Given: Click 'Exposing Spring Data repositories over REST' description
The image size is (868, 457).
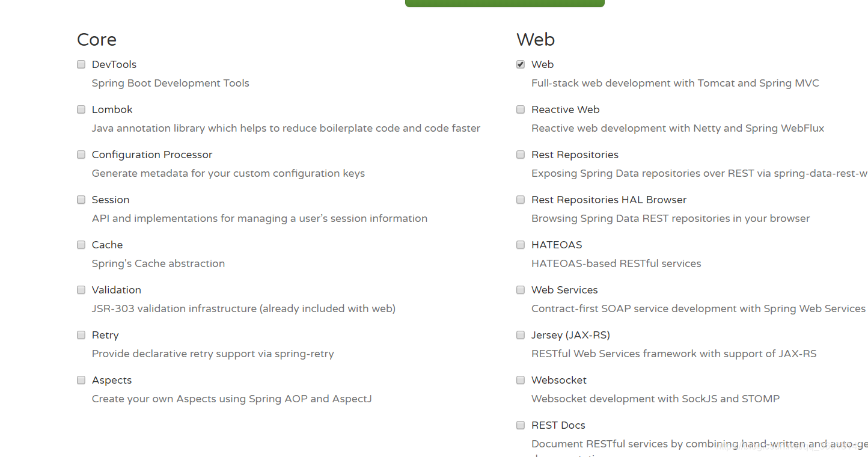Looking at the screenshot, I should pos(700,173).
